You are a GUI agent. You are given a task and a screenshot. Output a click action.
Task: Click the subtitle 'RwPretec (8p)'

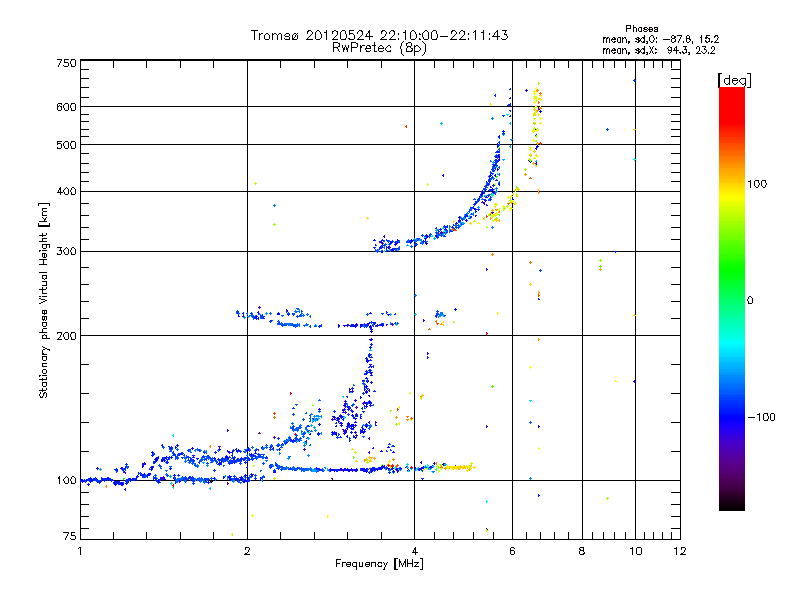[379, 48]
